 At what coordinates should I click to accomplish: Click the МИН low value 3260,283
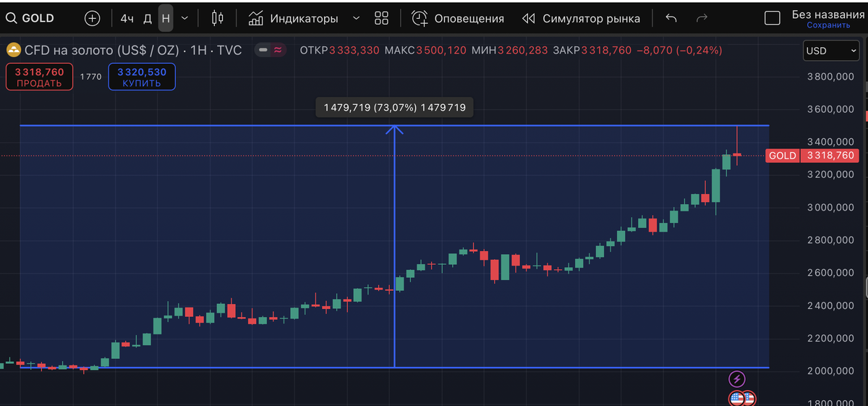[522, 51]
